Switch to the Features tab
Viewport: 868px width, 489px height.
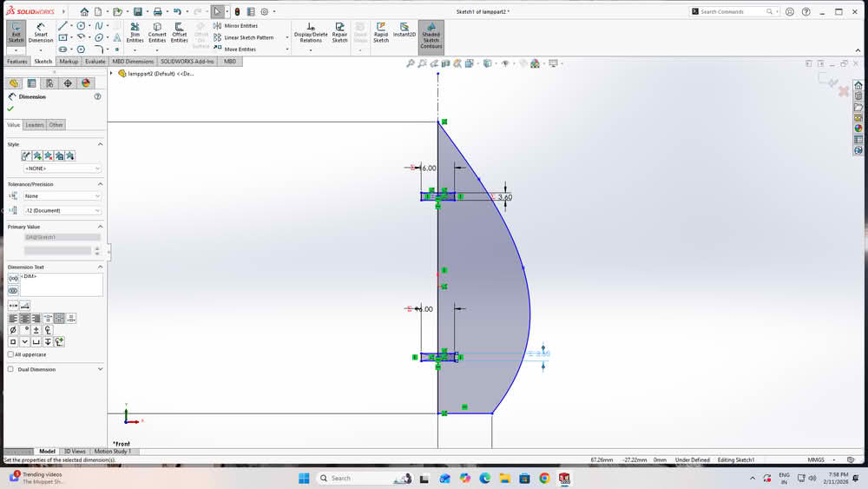click(x=17, y=62)
